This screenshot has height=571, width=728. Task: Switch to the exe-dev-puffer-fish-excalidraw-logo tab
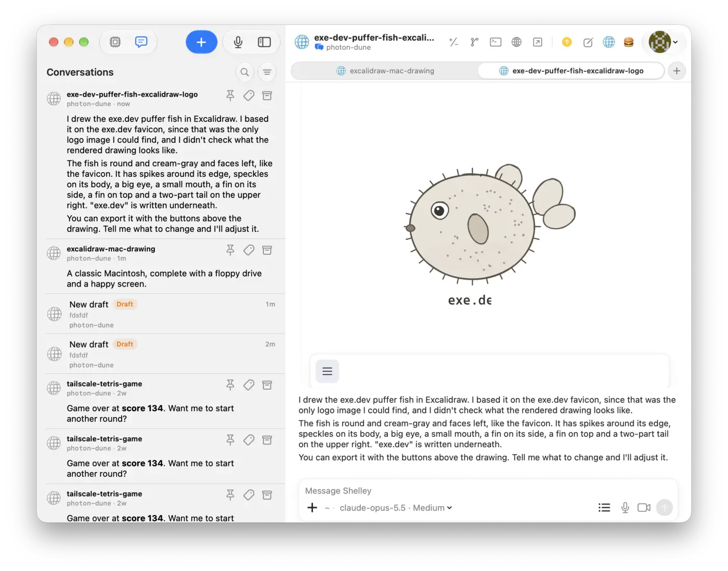click(x=571, y=71)
